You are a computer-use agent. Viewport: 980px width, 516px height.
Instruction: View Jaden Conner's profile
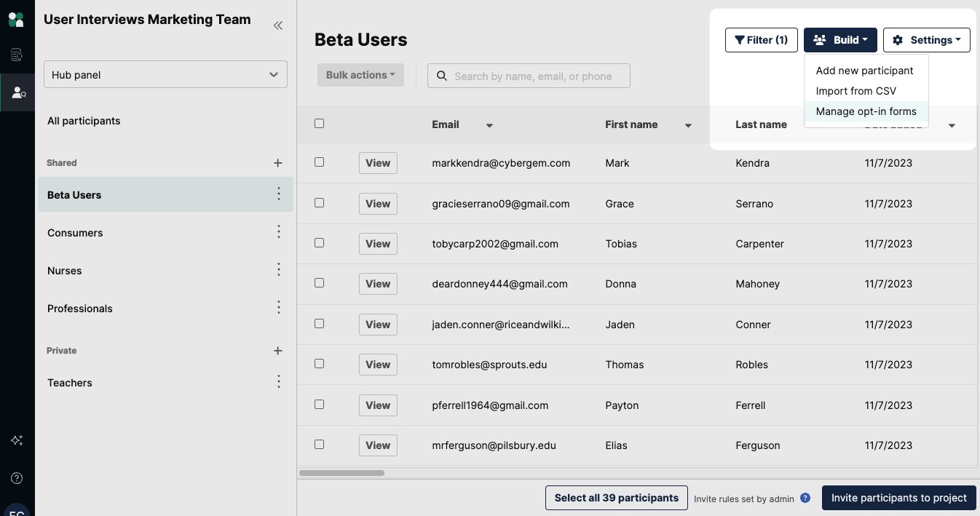coord(378,325)
